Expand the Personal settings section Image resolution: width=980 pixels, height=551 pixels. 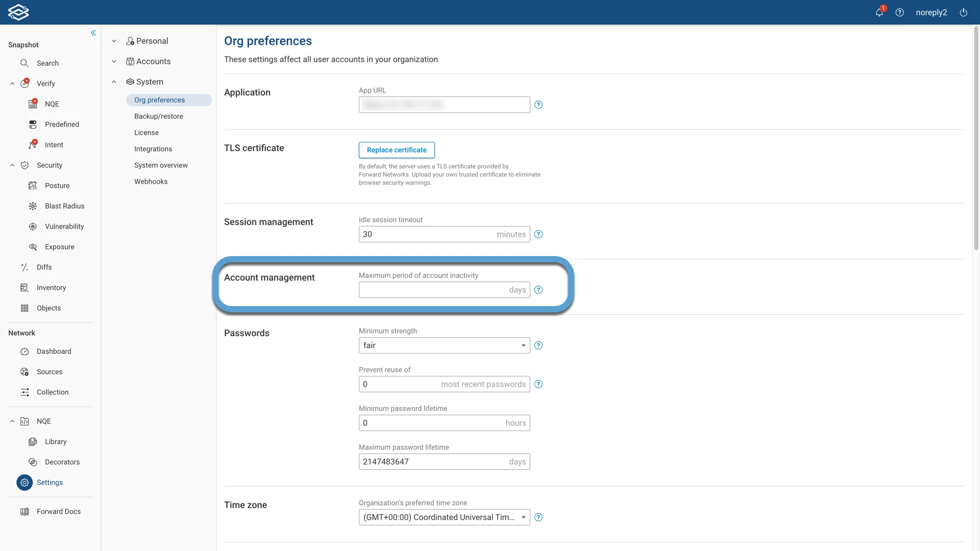[x=114, y=41]
